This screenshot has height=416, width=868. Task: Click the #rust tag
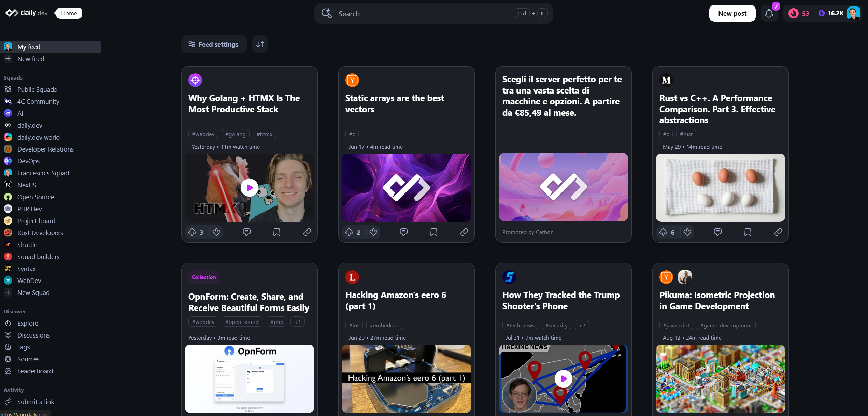pyautogui.click(x=686, y=134)
